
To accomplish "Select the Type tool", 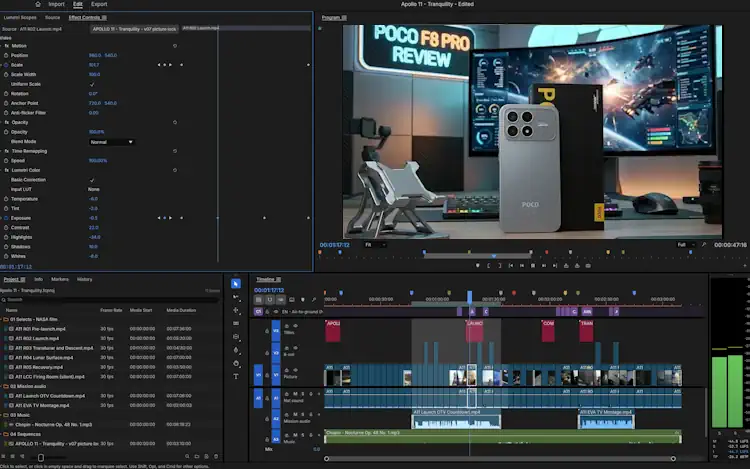I will pos(236,377).
